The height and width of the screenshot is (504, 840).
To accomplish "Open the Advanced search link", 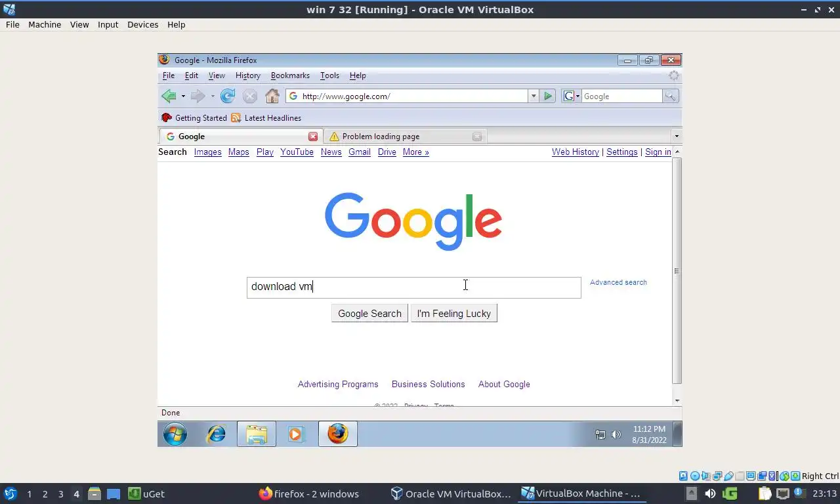I will coord(618,282).
